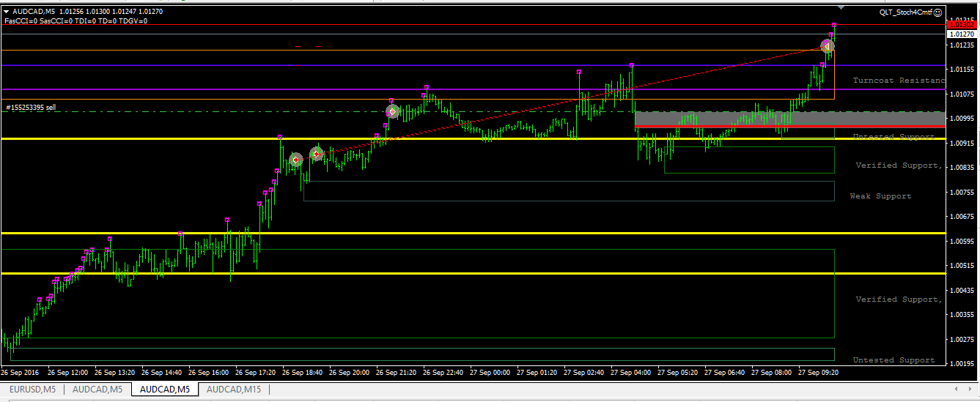Click the circled trade marker at chart's top right
Viewport: 980px width, 402px height.
(828, 46)
